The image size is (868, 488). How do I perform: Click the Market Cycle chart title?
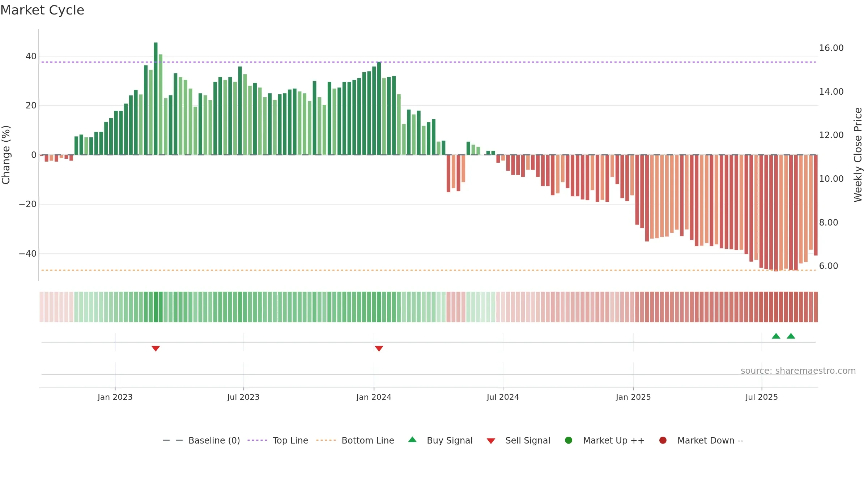pyautogui.click(x=42, y=10)
